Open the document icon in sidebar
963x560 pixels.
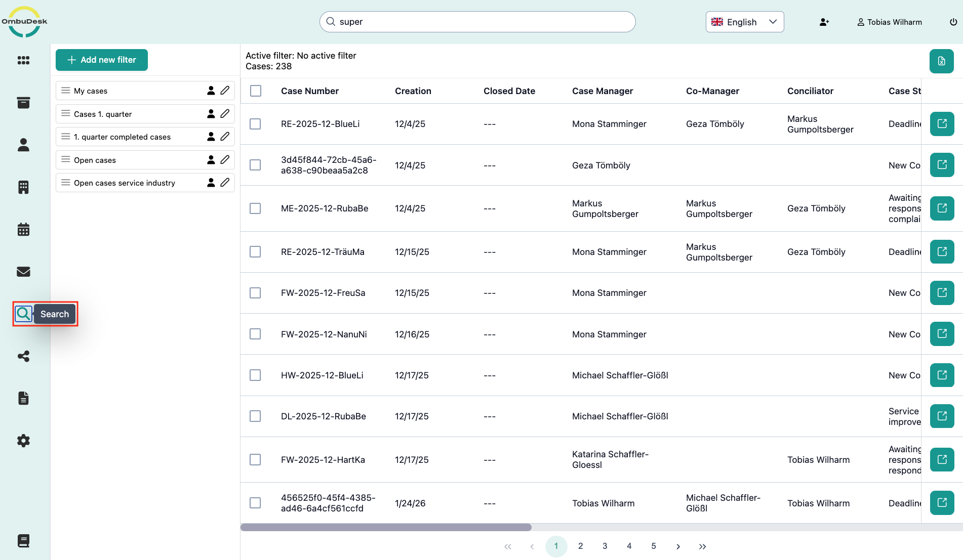click(23, 398)
